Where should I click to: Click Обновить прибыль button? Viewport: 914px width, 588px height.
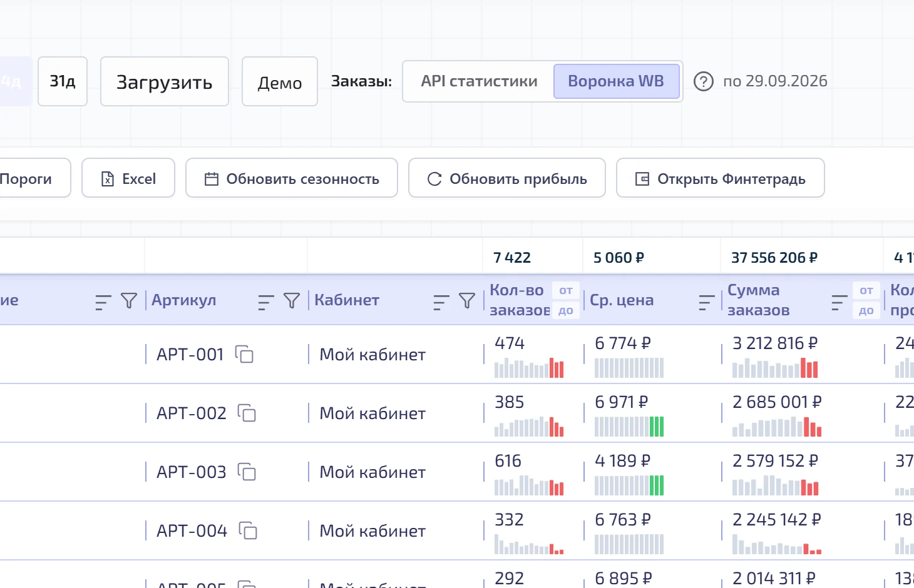point(507,178)
